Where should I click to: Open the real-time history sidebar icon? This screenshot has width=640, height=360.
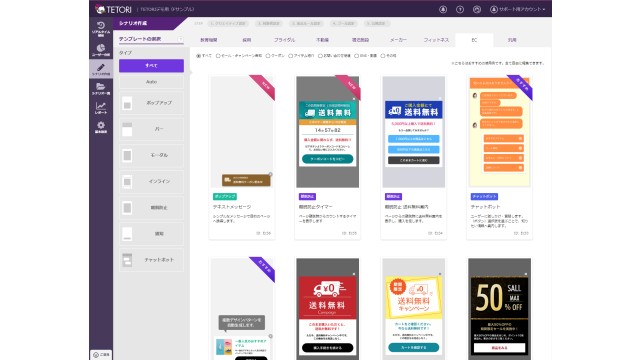tap(101, 29)
